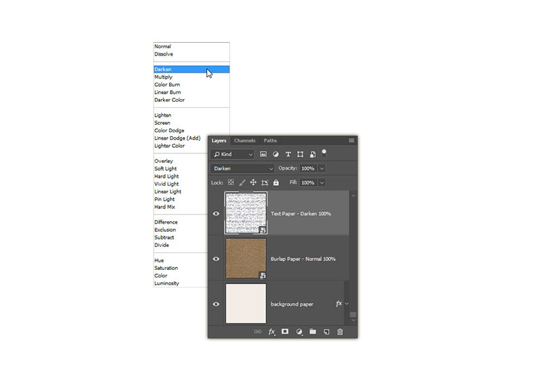Switch to the Paths tab
This screenshot has width=543, height=392.
[270, 140]
